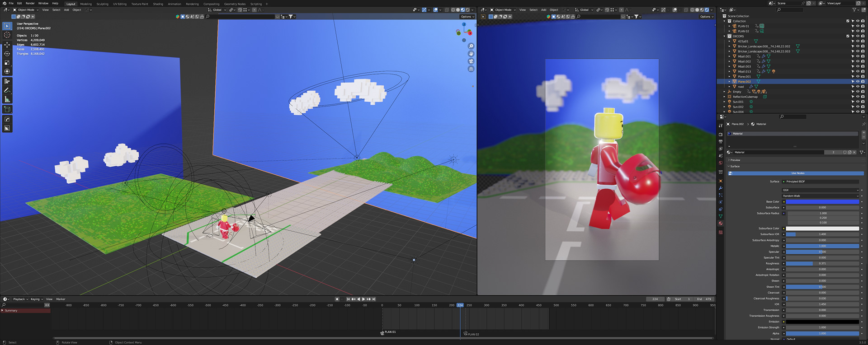Disable PLAN 01 camera render icon
The height and width of the screenshot is (345, 868).
pyautogui.click(x=863, y=26)
